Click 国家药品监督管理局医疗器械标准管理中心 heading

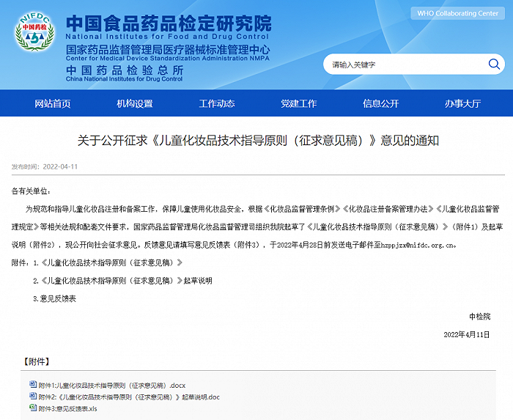click(168, 50)
